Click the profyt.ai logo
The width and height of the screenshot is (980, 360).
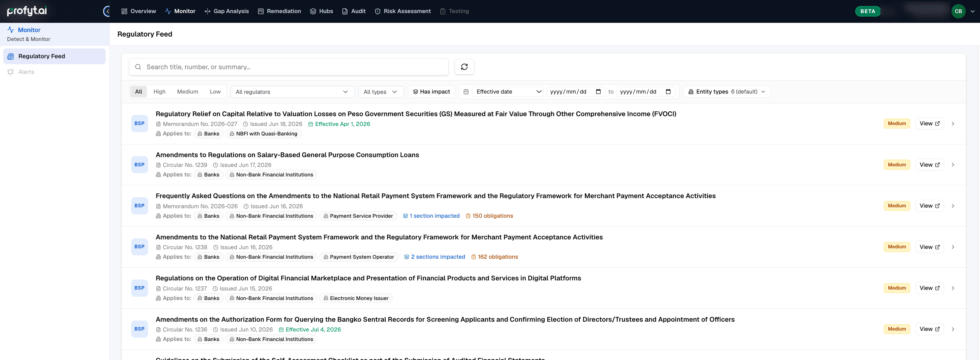click(x=27, y=11)
